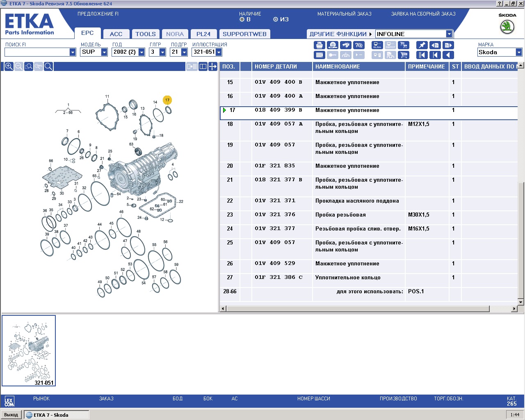Open the INFOLINE dropdown
The image size is (525, 420).
449,34
